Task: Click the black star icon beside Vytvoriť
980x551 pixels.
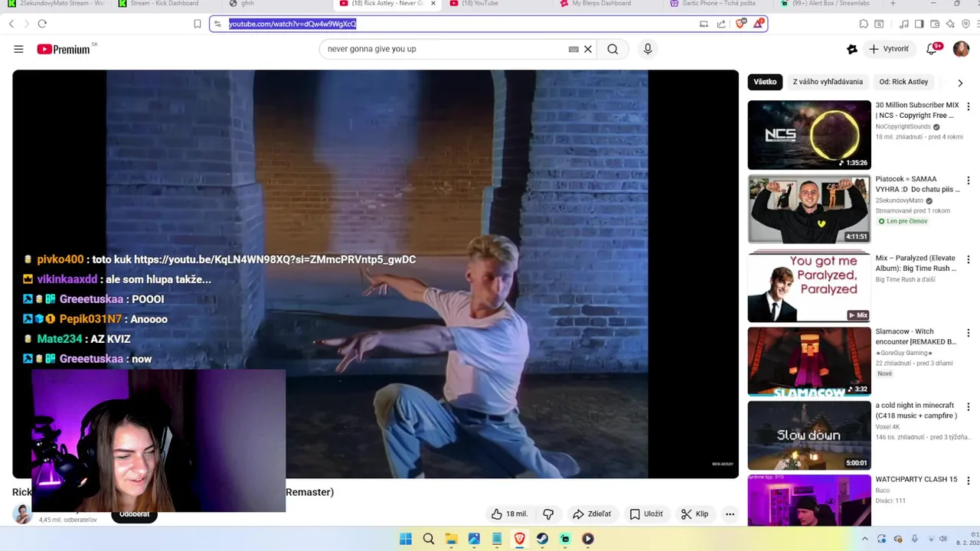Action: point(852,49)
